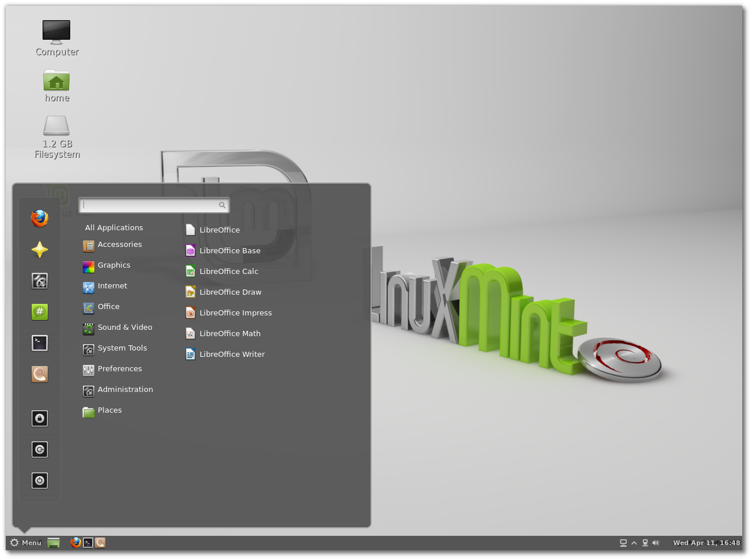Open LibreOffice Writer
752x560 pixels.
(232, 354)
